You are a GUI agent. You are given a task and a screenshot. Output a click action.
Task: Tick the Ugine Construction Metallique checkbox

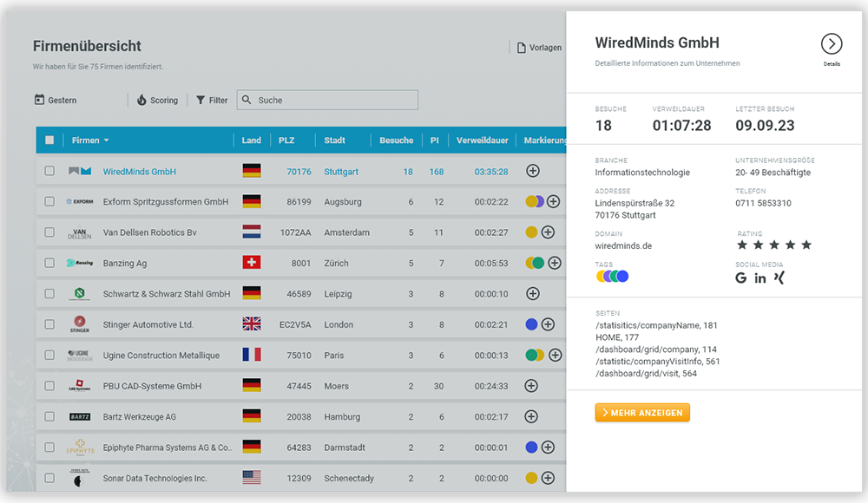[49, 356]
